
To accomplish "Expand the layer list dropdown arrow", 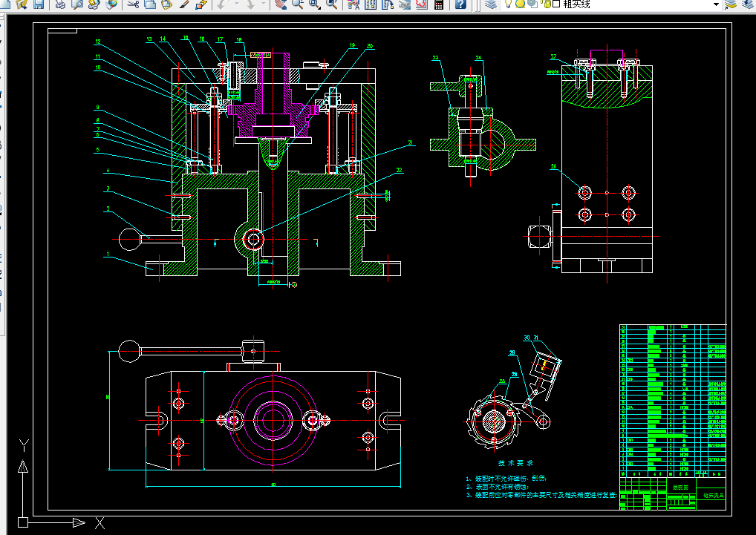I will [x=716, y=4].
